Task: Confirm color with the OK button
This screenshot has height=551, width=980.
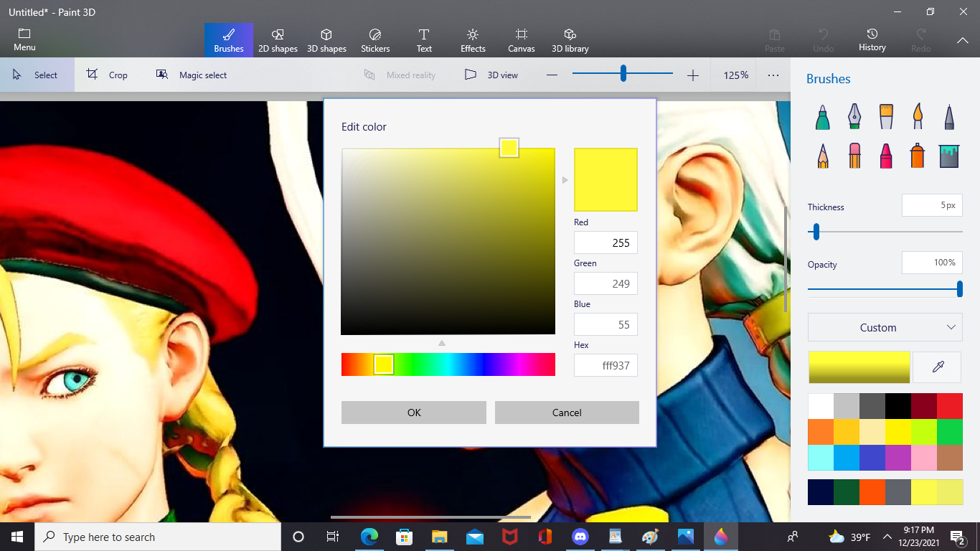Action: [x=414, y=413]
